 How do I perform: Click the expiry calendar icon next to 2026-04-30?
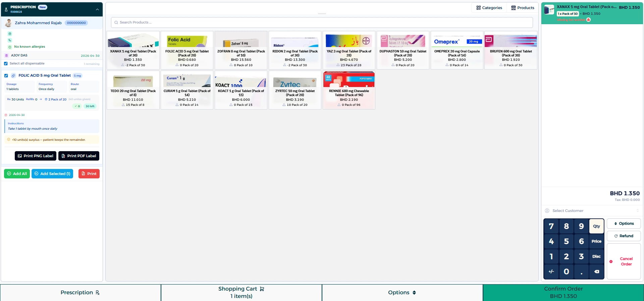coord(6,115)
